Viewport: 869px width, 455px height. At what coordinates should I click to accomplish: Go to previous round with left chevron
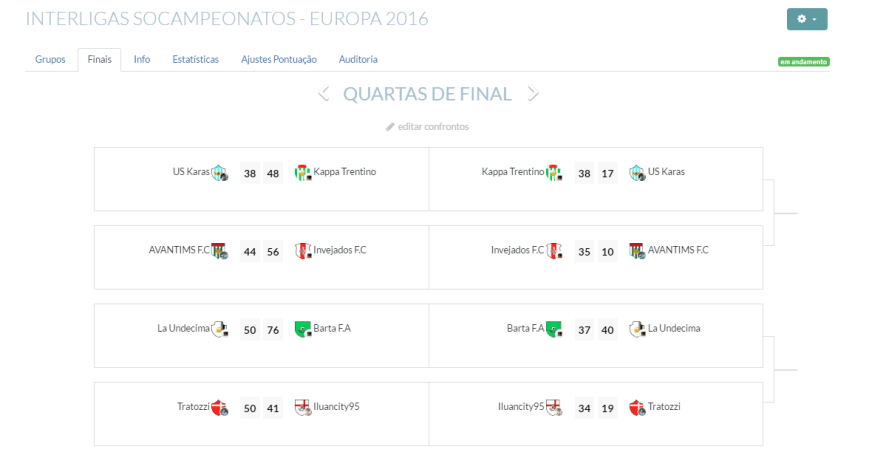324,94
